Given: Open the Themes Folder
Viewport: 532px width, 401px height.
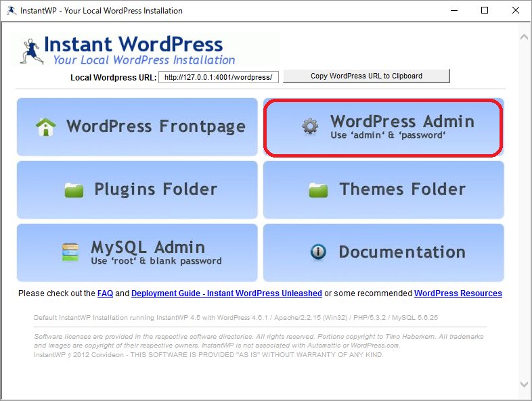Looking at the screenshot, I should click(x=383, y=190).
